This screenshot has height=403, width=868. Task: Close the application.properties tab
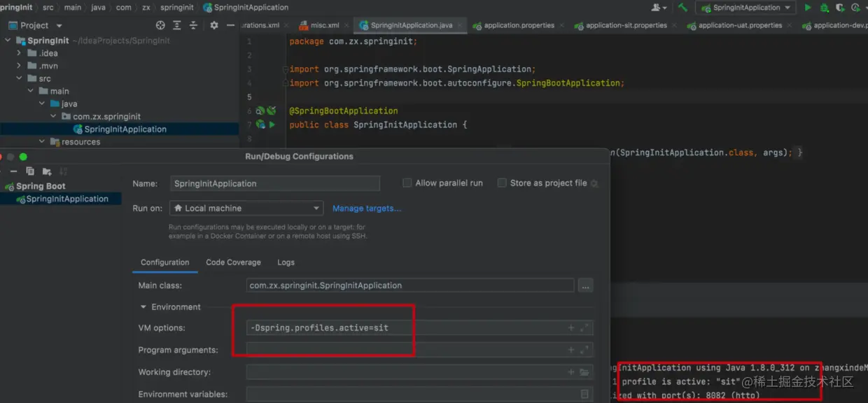[x=562, y=25]
